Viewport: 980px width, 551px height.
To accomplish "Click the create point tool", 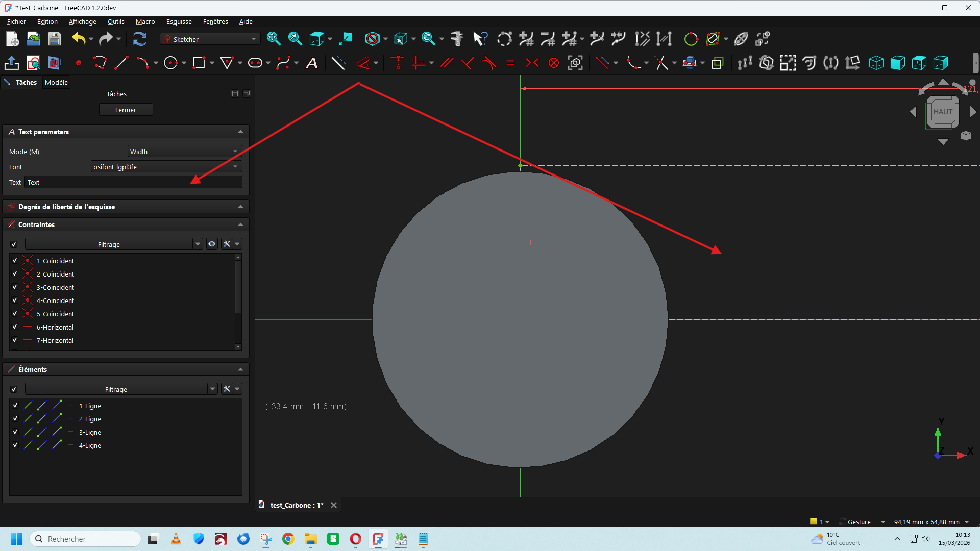I will pyautogui.click(x=79, y=63).
